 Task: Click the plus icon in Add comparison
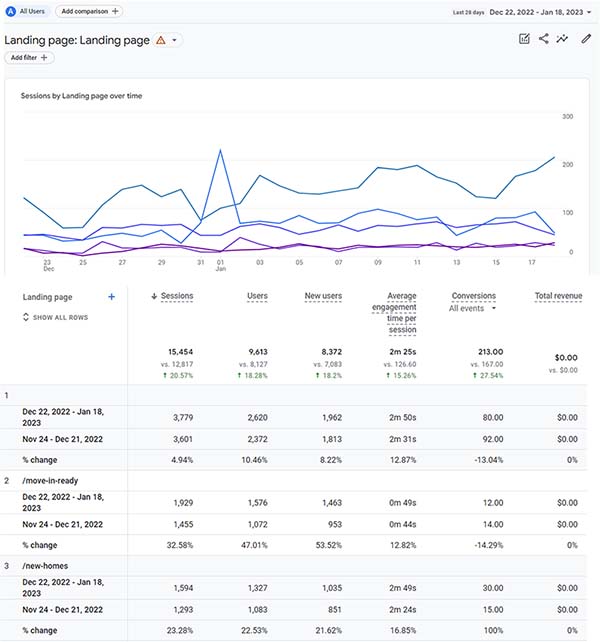pos(115,11)
